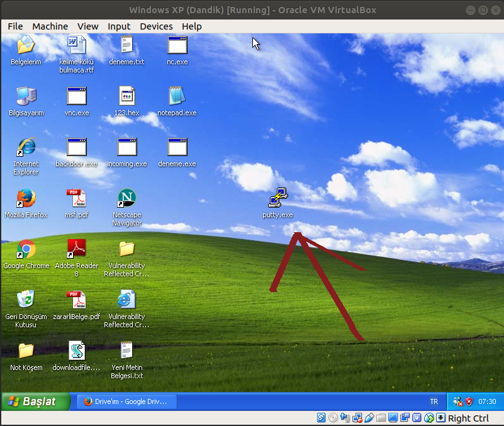
Task: Click the VirtualBox shared folders status icon
Action: click(x=381, y=418)
